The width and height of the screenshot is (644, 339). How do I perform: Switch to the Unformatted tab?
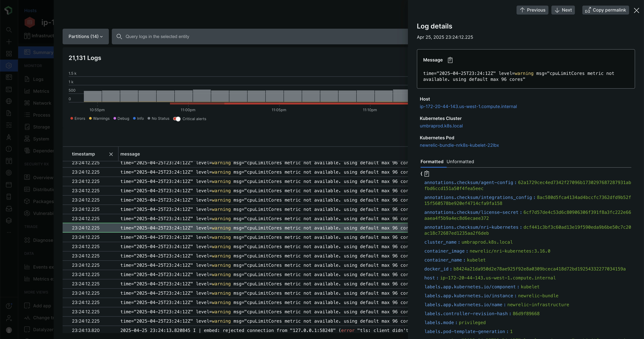pyautogui.click(x=460, y=162)
